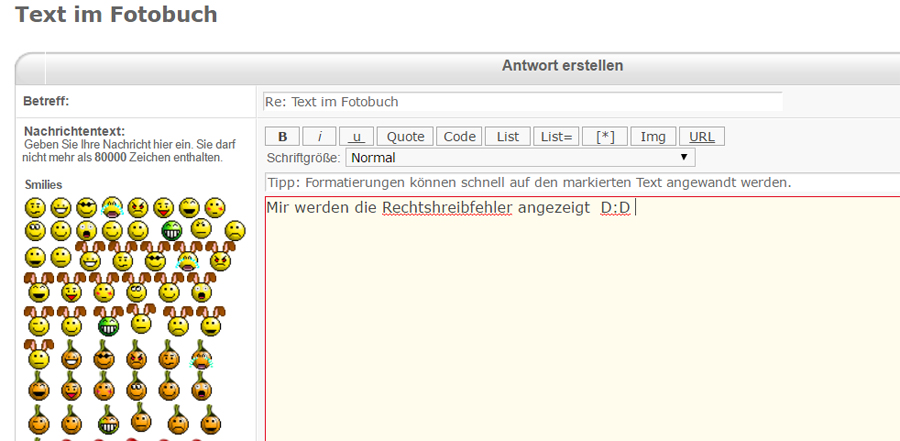This screenshot has width=900, height=441.
Task: Apply underline with the u button
Action: tap(356, 137)
